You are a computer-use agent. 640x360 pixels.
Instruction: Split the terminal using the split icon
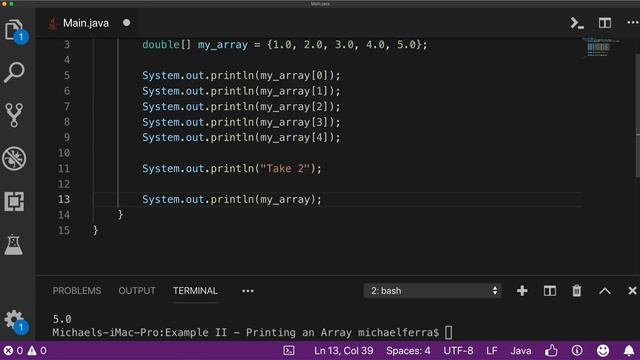pos(550,291)
